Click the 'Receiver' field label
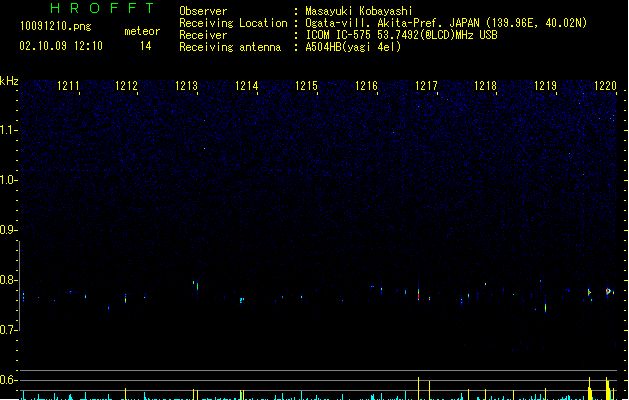Image resolution: width=629 pixels, height=400 pixels. tap(203, 35)
